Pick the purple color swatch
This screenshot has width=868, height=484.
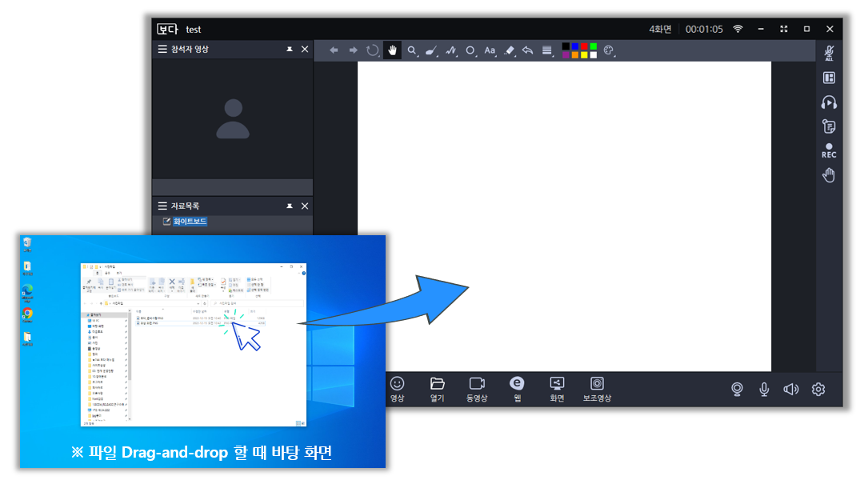[566, 55]
